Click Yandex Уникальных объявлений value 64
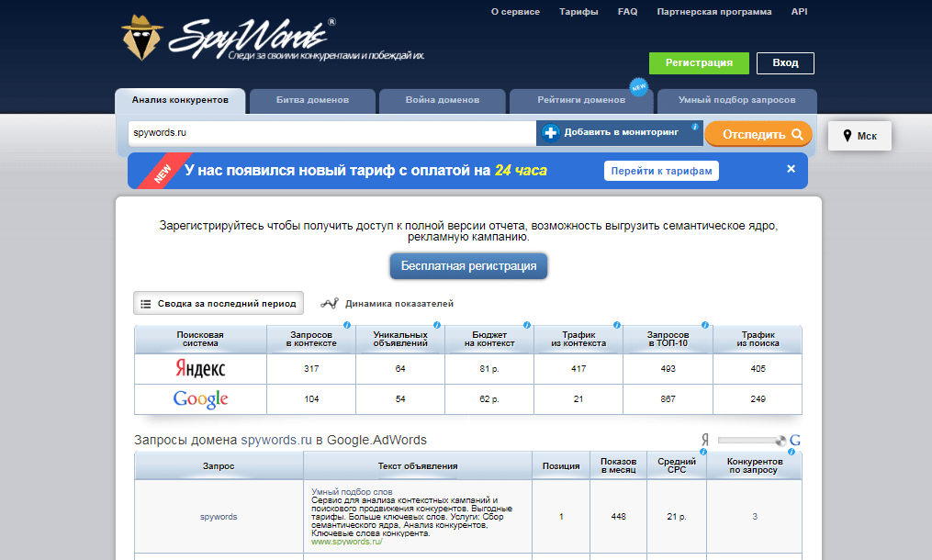 (400, 368)
